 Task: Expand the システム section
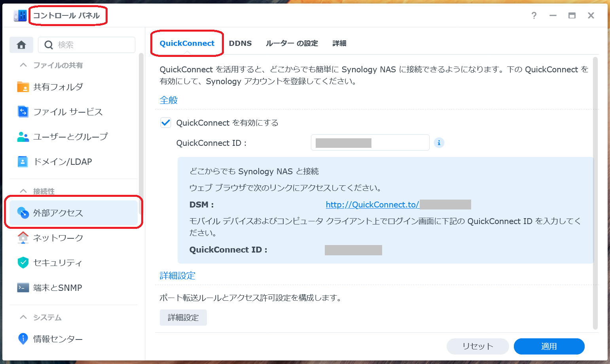pos(23,317)
